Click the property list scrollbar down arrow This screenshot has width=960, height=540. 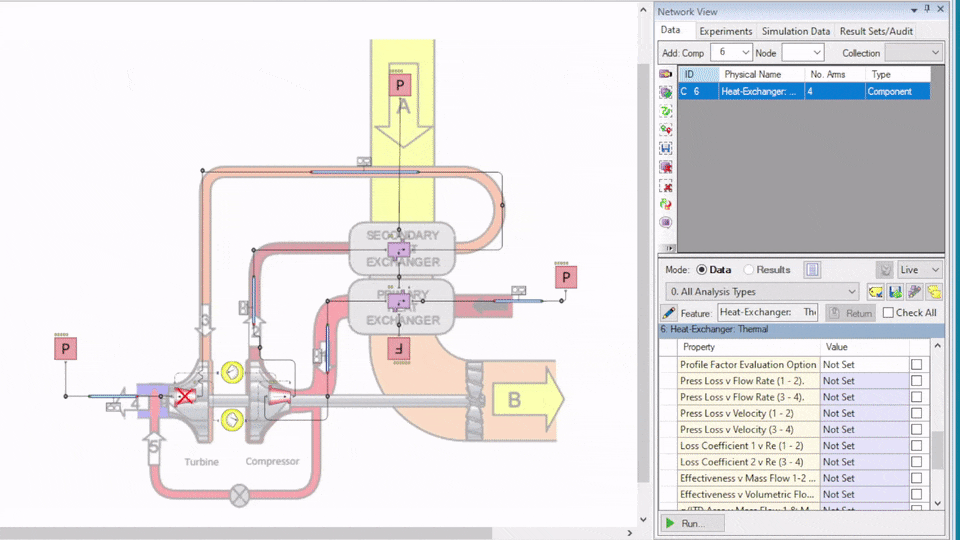[x=937, y=503]
